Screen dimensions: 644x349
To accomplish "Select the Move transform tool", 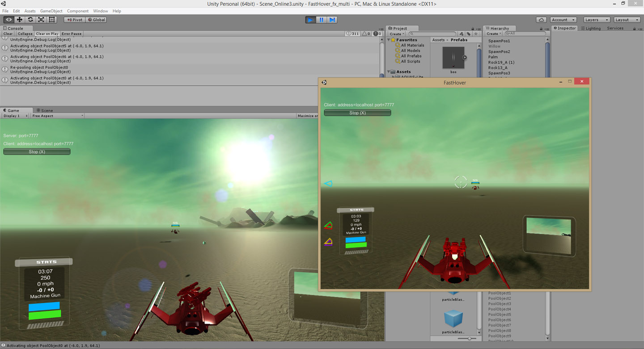I will 20,20.
